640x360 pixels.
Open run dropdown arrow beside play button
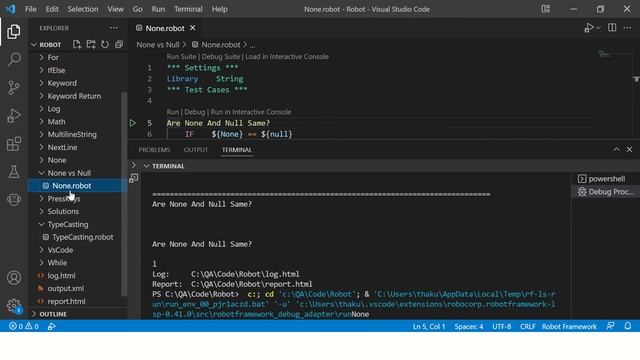[x=598, y=28]
